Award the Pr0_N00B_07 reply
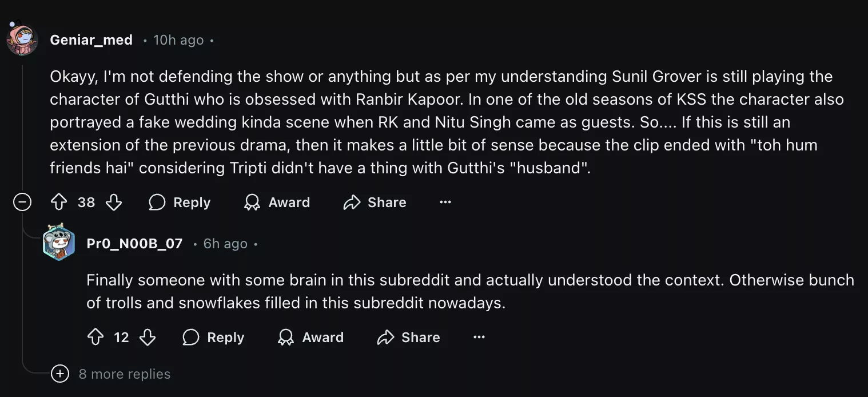Viewport: 868px width, 397px height. [310, 338]
